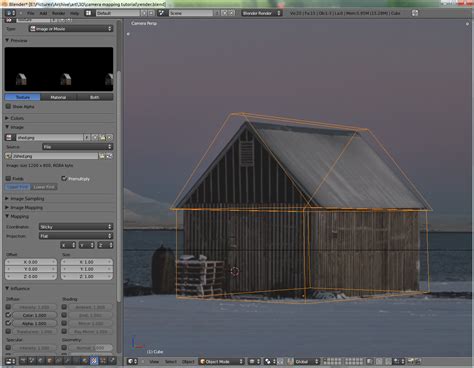Screen dimensions: 474x368
Task: Open the View menu in 3D viewport header
Action: 154,361
